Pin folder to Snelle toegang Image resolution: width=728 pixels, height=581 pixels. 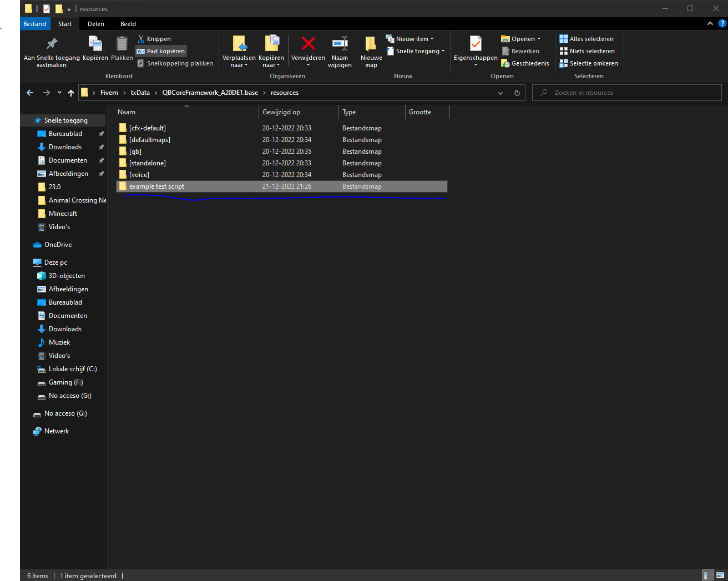(52, 52)
